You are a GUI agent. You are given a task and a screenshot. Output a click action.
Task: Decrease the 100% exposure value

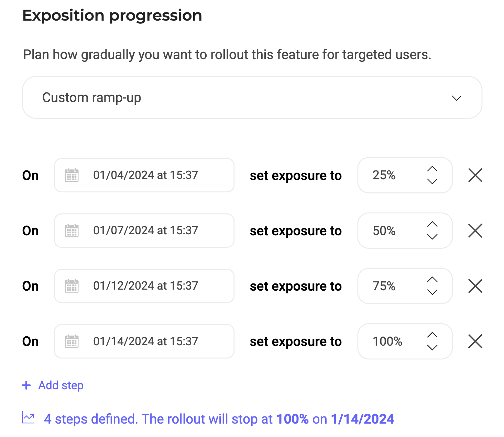point(432,347)
